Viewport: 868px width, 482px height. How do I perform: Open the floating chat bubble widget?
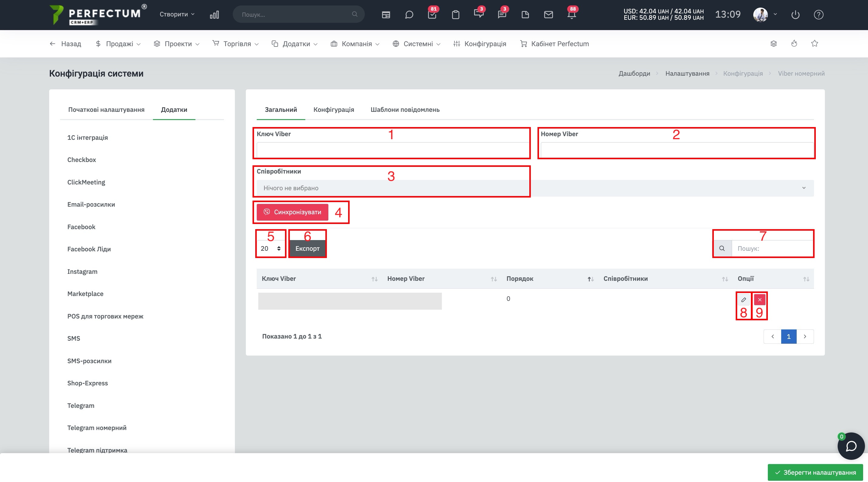tap(851, 446)
